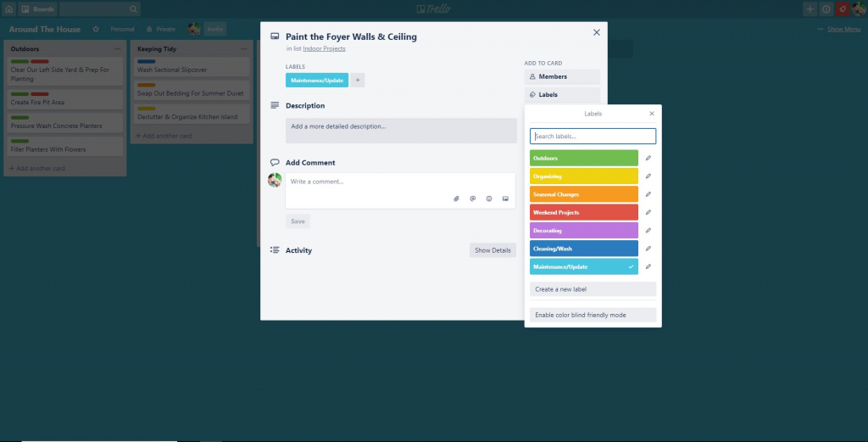
Task: Edit the Outdoors label with pencil icon
Action: click(x=648, y=158)
